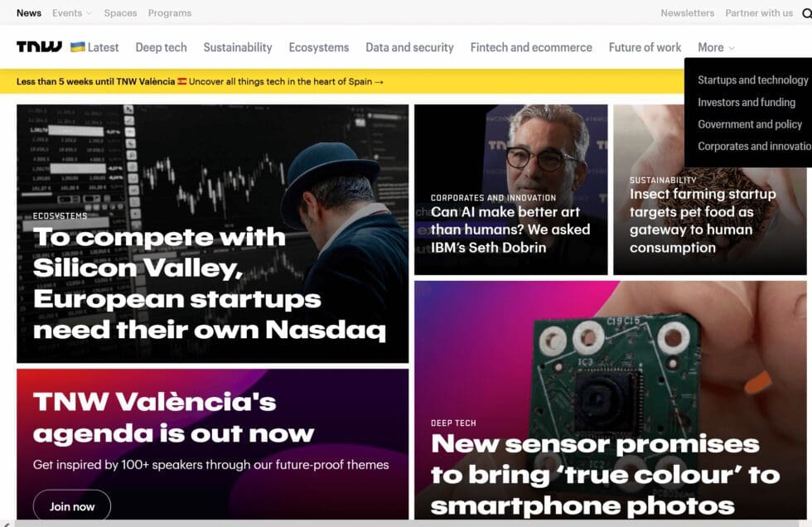The image size is (812, 527).
Task: Choose Investors and funding menu entry
Action: [746, 102]
